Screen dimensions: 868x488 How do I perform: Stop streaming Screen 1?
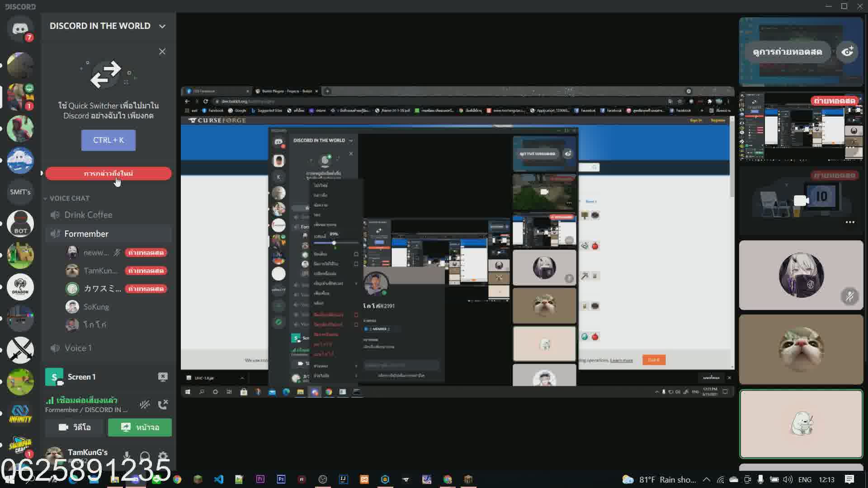163,377
